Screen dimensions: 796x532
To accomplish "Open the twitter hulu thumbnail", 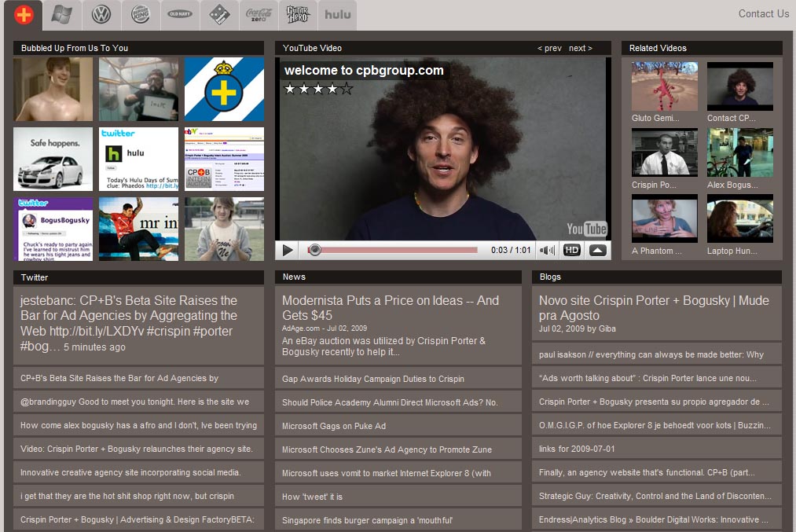I will tap(138, 159).
